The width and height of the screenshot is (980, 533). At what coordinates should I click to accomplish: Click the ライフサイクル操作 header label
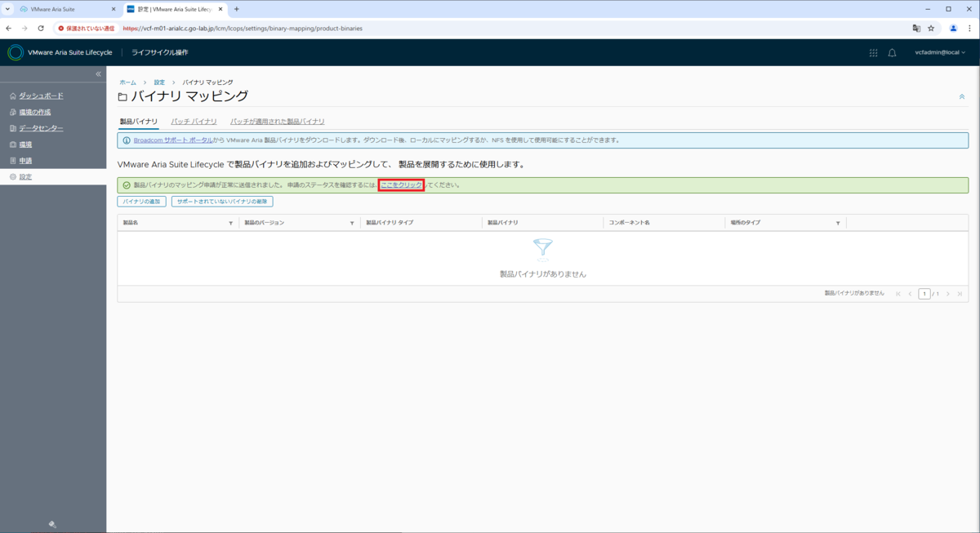[160, 53]
